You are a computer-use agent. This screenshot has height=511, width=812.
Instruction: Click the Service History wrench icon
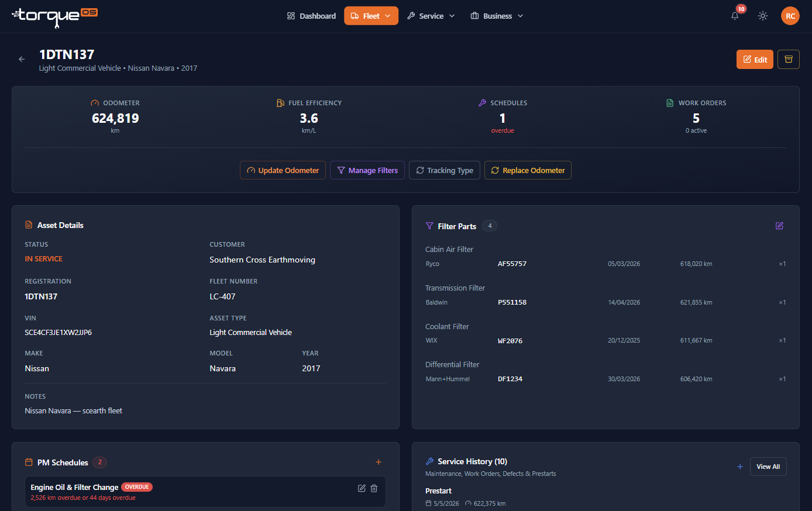click(429, 461)
